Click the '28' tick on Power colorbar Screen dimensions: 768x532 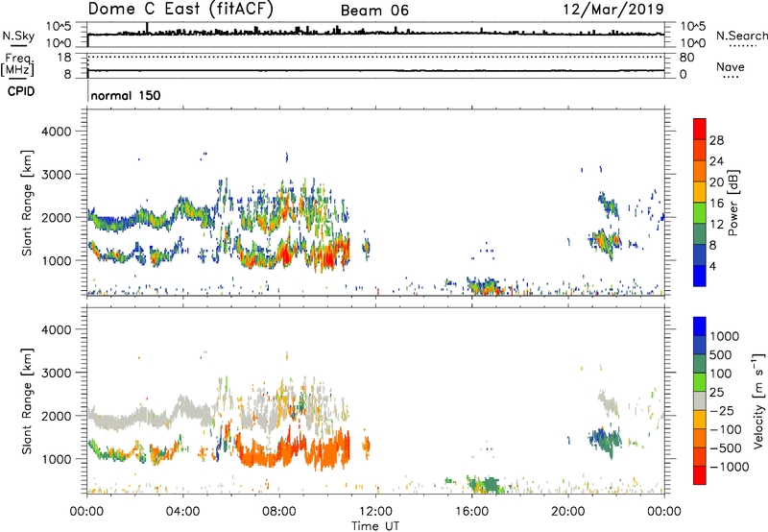point(716,140)
